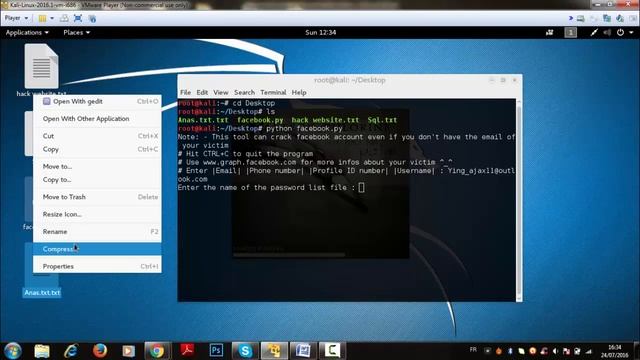
Task: Select Move to Trash
Action: pyautogui.click(x=97, y=197)
